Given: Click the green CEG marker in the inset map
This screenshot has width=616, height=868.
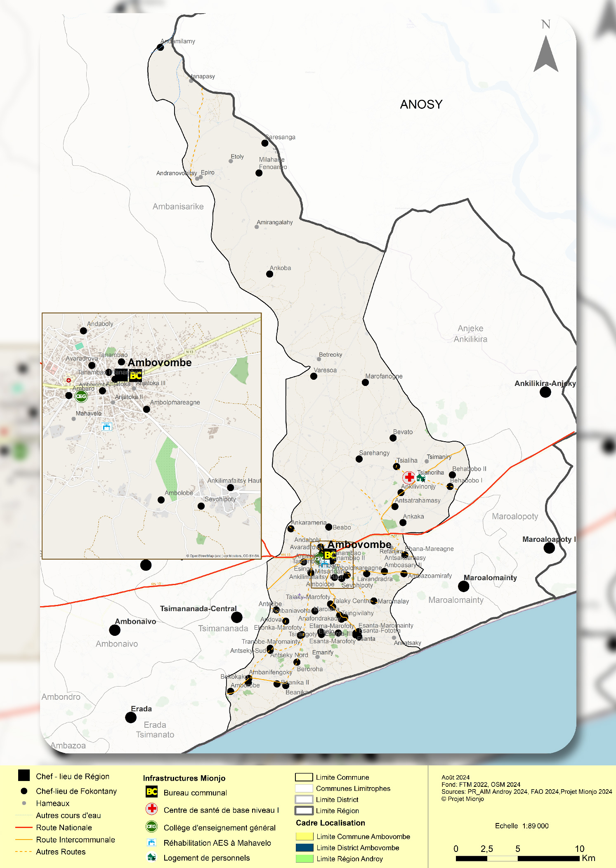Looking at the screenshot, I should (81, 396).
